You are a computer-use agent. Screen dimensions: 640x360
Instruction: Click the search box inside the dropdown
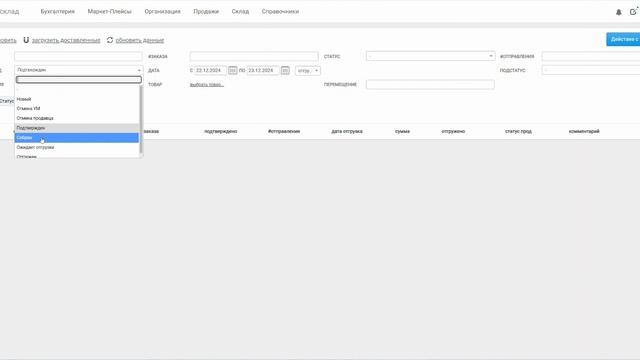79,80
